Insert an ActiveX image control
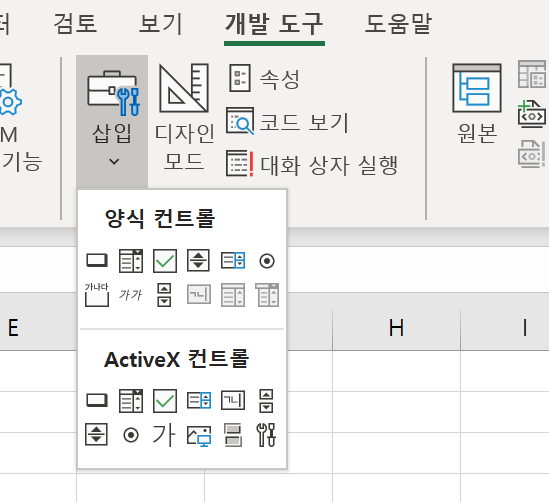Viewport: 549px width, 502px height. [x=199, y=435]
